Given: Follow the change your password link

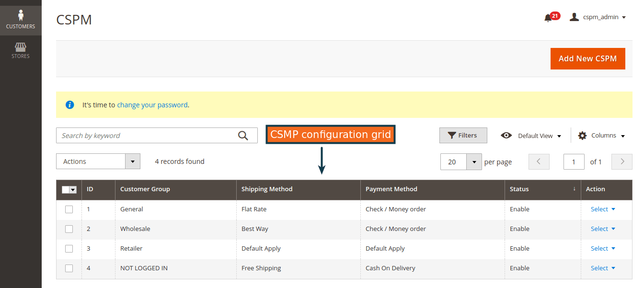Looking at the screenshot, I should tap(152, 105).
